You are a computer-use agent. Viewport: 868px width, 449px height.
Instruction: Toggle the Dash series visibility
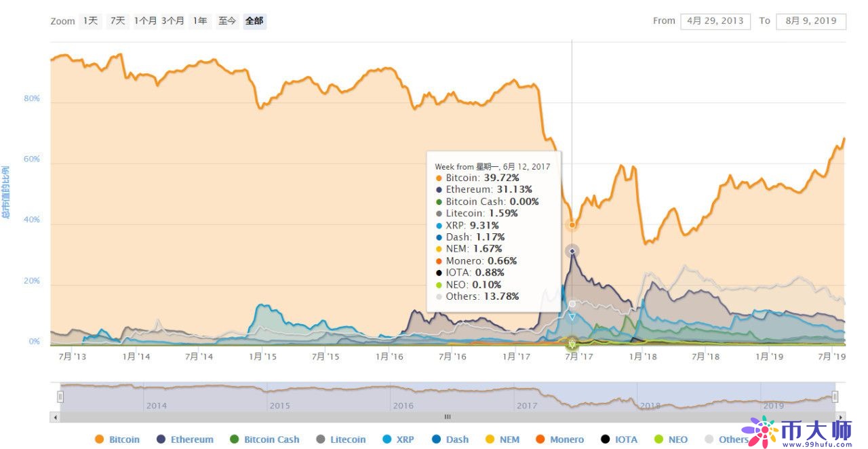[450, 439]
